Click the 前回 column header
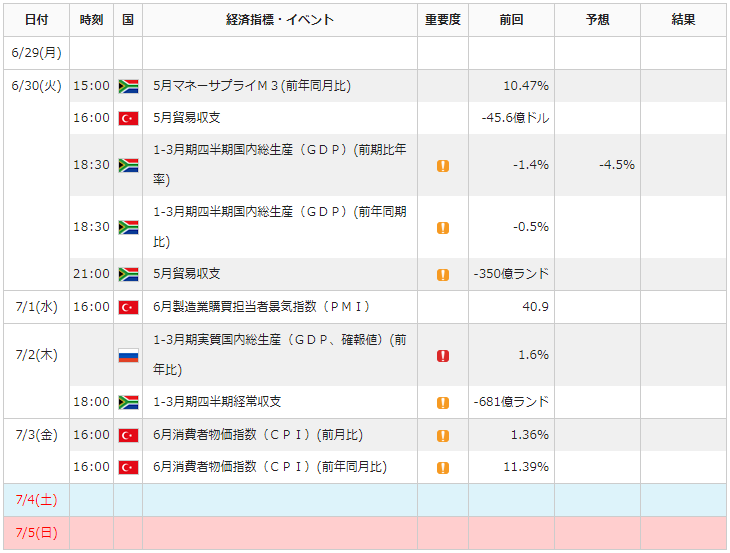The width and height of the screenshot is (730, 553). coord(511,20)
